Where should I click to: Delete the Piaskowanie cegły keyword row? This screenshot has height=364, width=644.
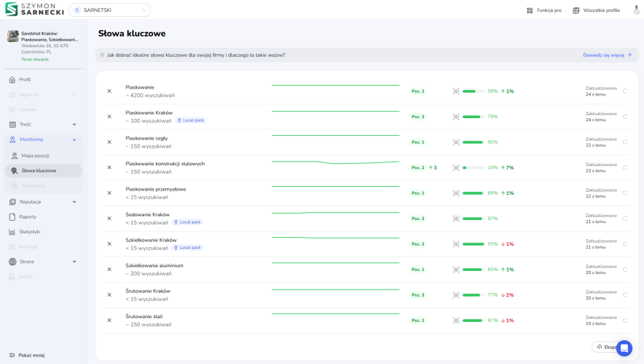tap(109, 142)
